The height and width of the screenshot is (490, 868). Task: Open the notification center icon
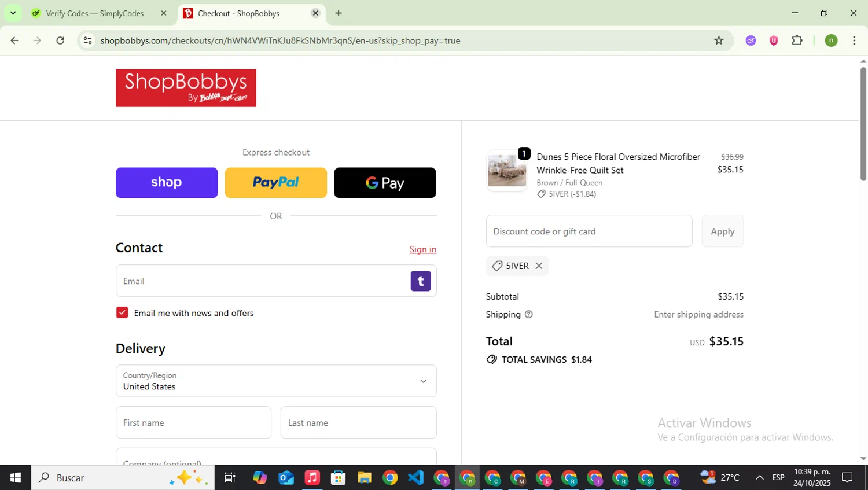(848, 477)
